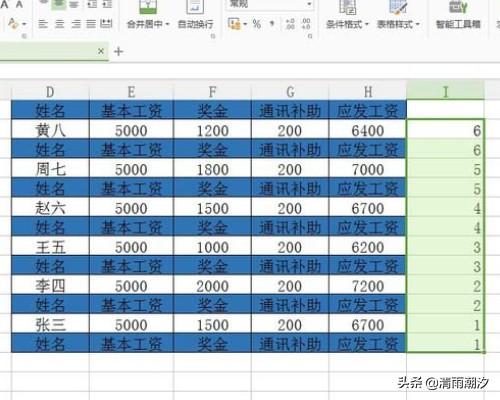Click the align right icon
The width and height of the screenshot is (500, 400).
coord(76,24)
